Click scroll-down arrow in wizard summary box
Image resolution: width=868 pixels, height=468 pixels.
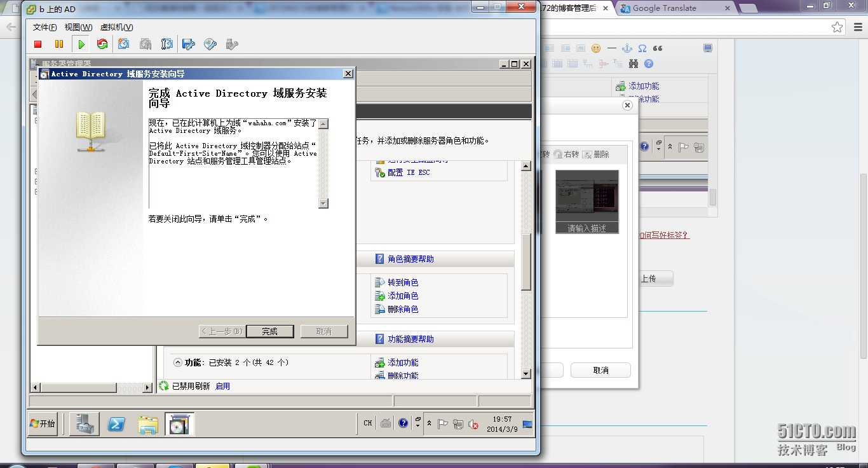[323, 203]
